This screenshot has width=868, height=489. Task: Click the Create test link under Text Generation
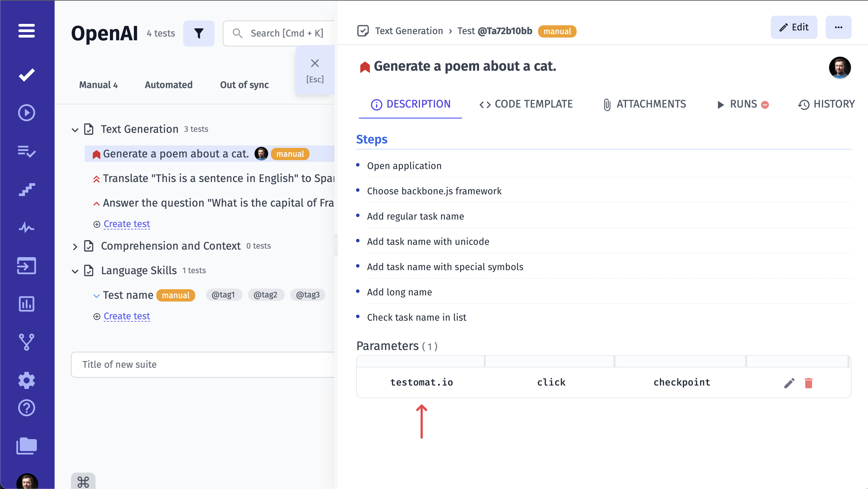126,224
